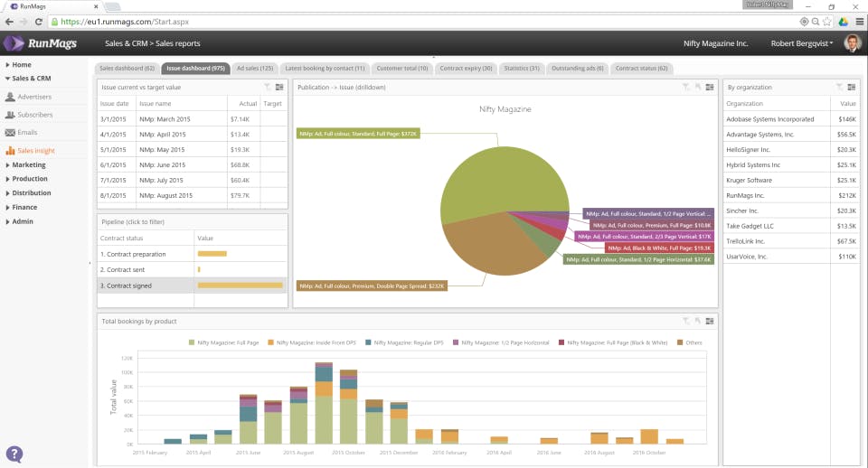868x468 pixels.
Task: Select the NMp: June 2015 issue row
Action: point(192,164)
